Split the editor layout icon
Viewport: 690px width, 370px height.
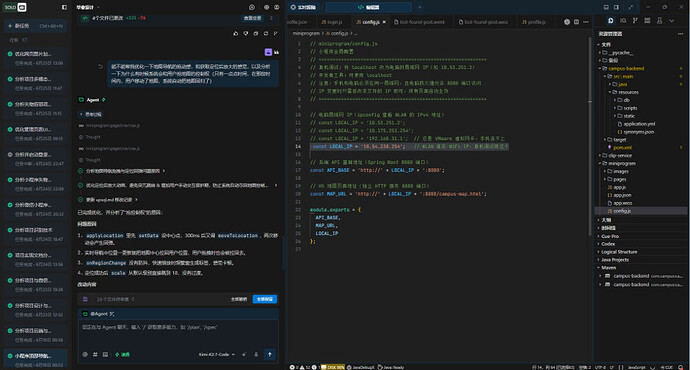point(576,22)
